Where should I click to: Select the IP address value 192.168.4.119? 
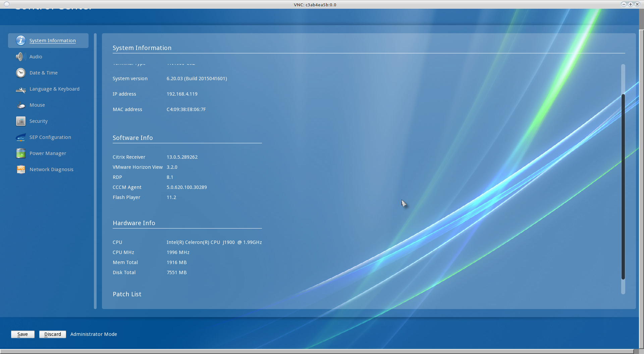(182, 94)
